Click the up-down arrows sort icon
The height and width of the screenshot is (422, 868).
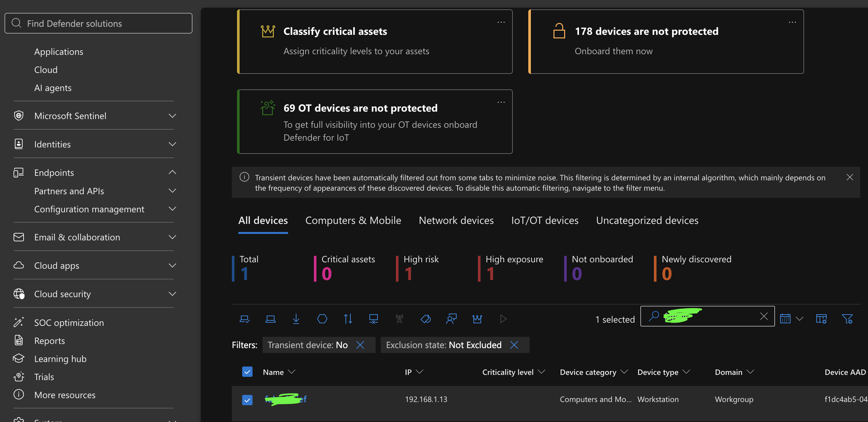point(348,319)
